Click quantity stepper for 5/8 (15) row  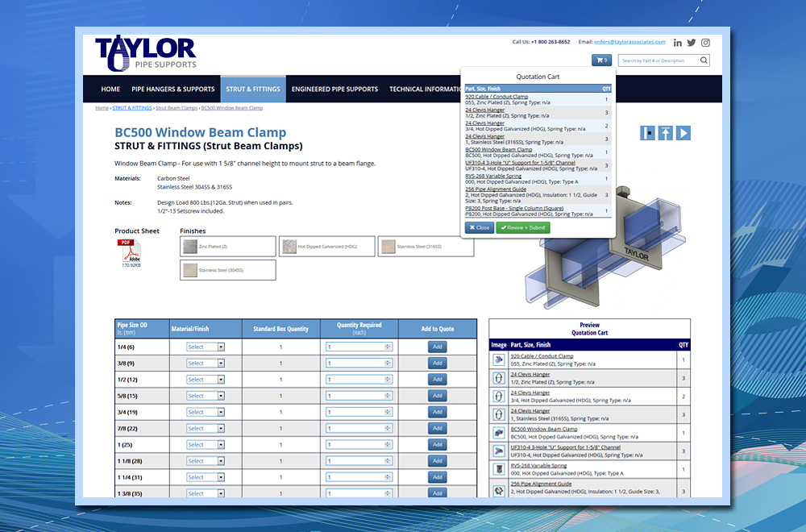coord(388,396)
